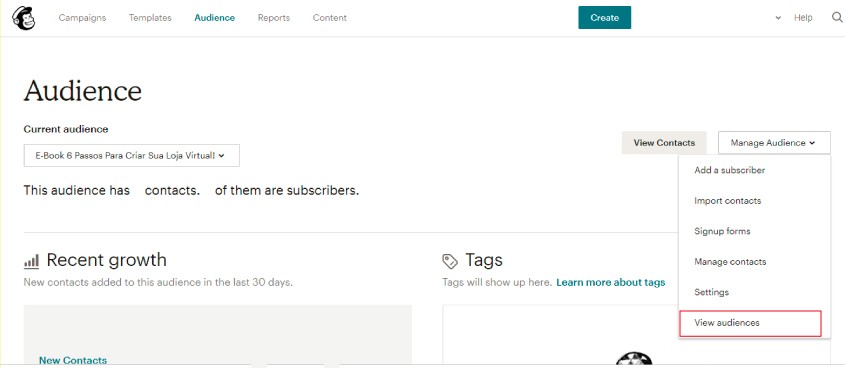Choose Signup forms menu entry
Image resolution: width=845 pixels, height=368 pixels.
pos(722,231)
